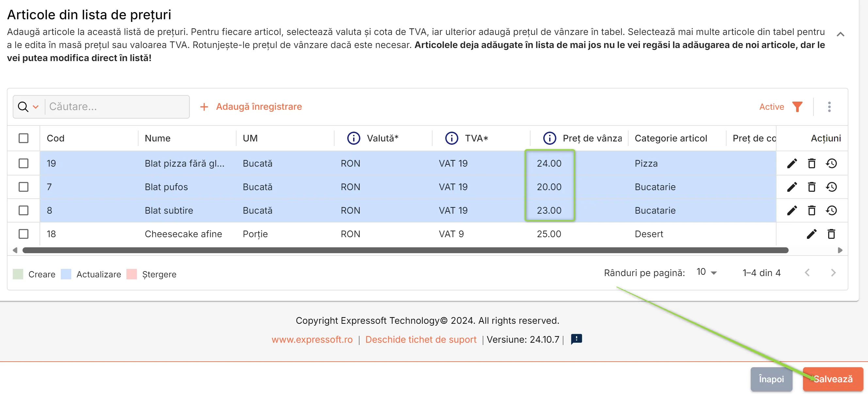This screenshot has height=394, width=868.
Task: Click Adaugă înregistrare to add a record
Action: [251, 107]
